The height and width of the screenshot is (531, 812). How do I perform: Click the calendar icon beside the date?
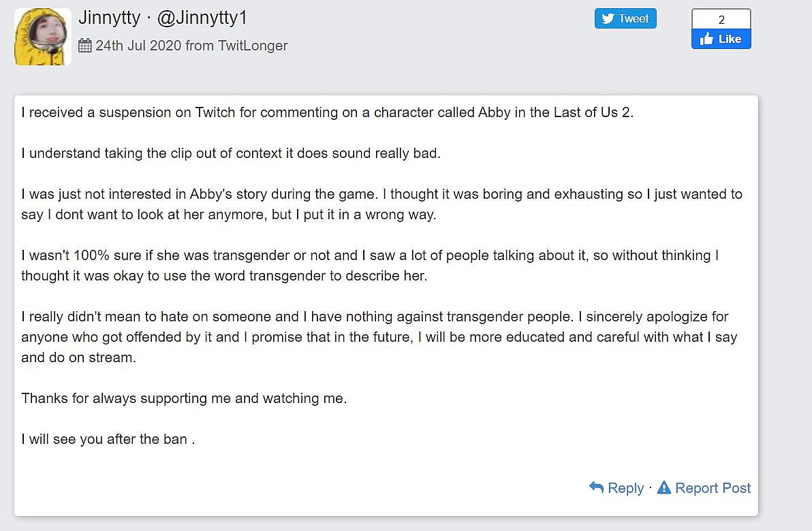[85, 46]
